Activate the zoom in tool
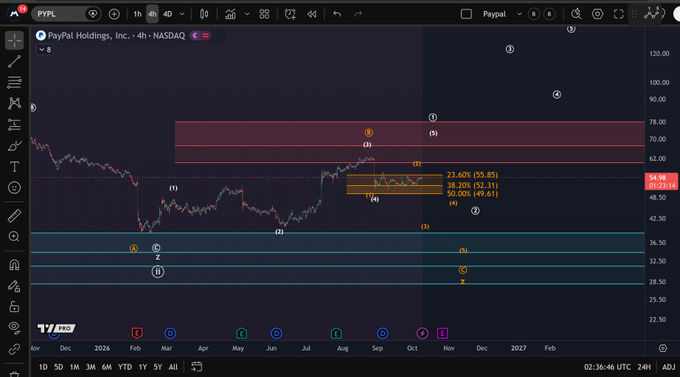The height and width of the screenshot is (377, 680). [14, 236]
